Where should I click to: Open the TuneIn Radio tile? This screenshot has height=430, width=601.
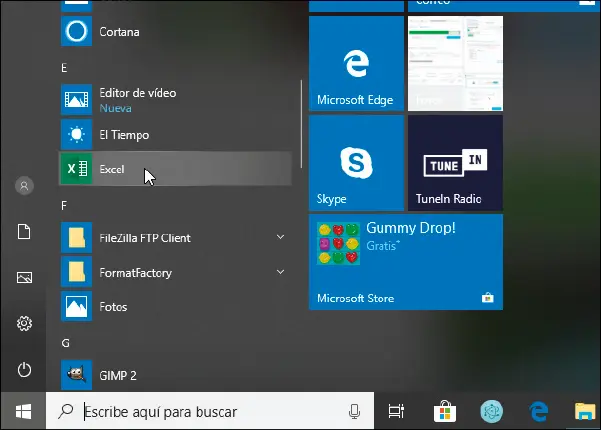tap(455, 162)
